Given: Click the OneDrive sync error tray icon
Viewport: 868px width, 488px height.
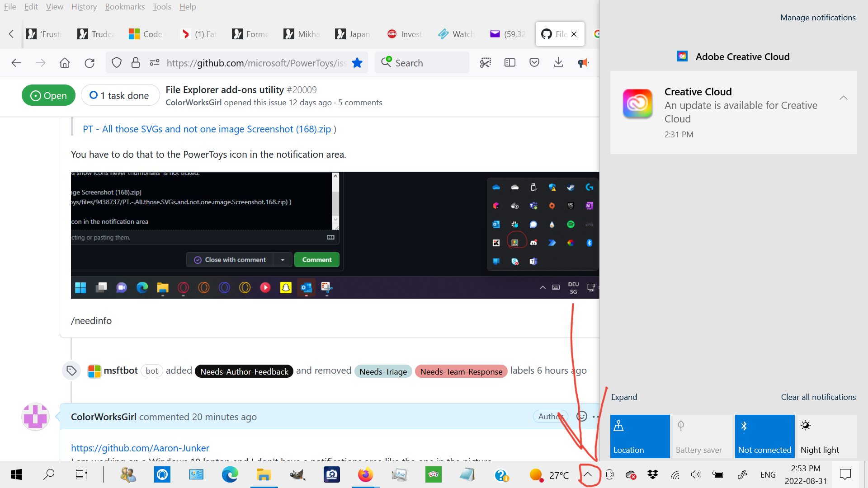Looking at the screenshot, I should (x=630, y=474).
